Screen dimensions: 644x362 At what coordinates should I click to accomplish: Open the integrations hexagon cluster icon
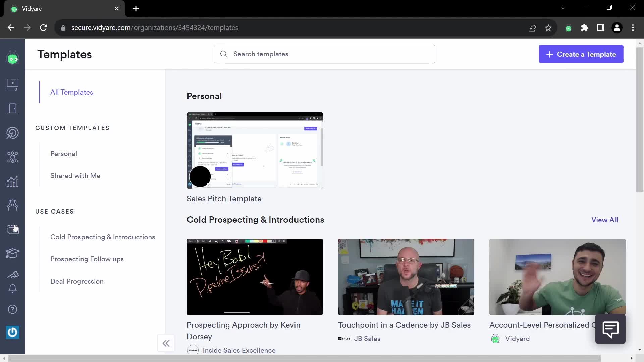[13, 157]
